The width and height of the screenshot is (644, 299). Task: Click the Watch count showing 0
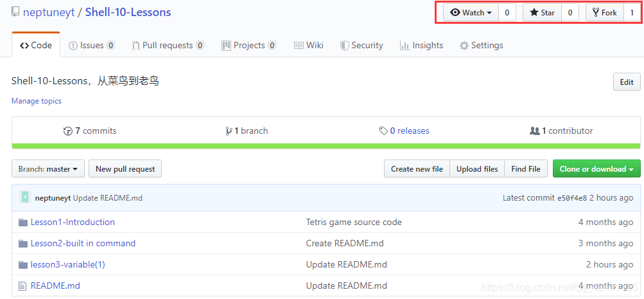[507, 13]
